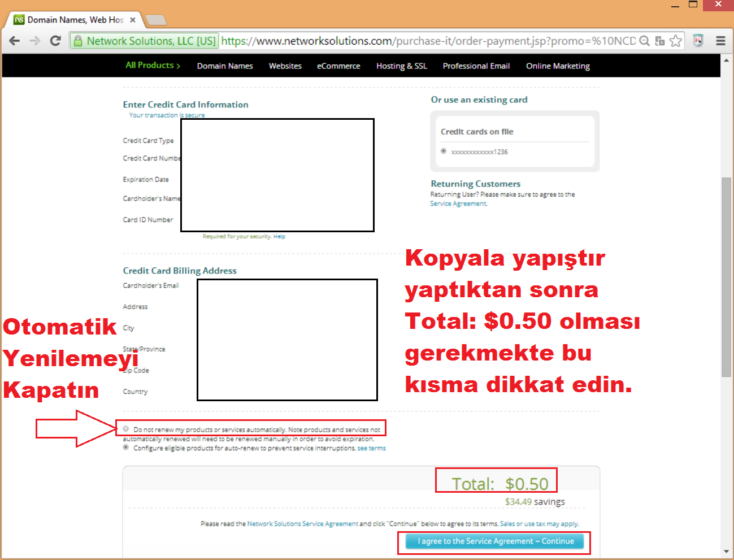Screen dimensions: 734x560
Task: Click the shield extension icon
Action: [698, 41]
